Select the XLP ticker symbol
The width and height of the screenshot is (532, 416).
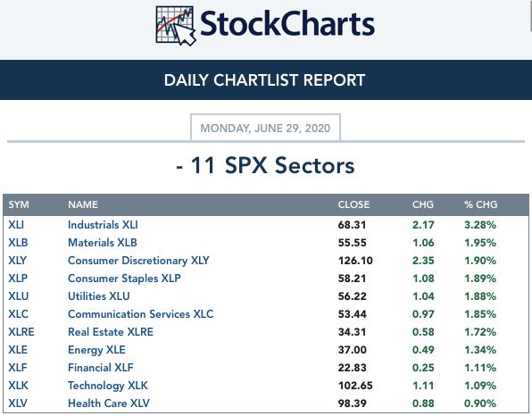(18, 279)
